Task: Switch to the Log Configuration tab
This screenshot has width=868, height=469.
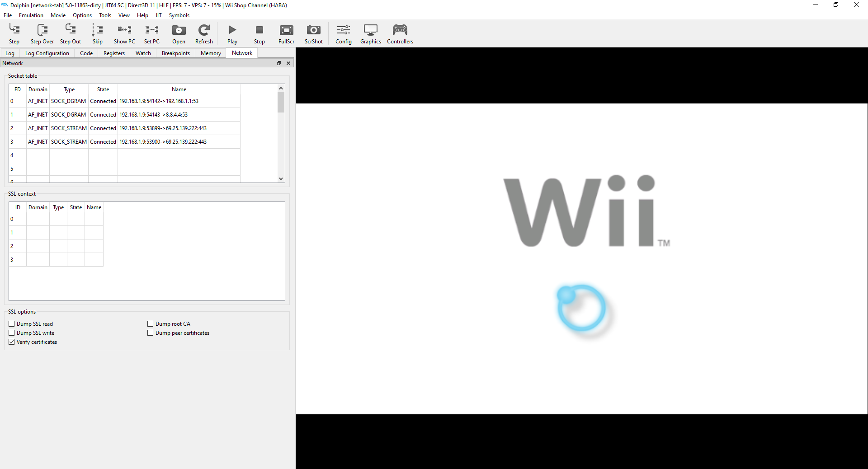Action: click(x=47, y=53)
